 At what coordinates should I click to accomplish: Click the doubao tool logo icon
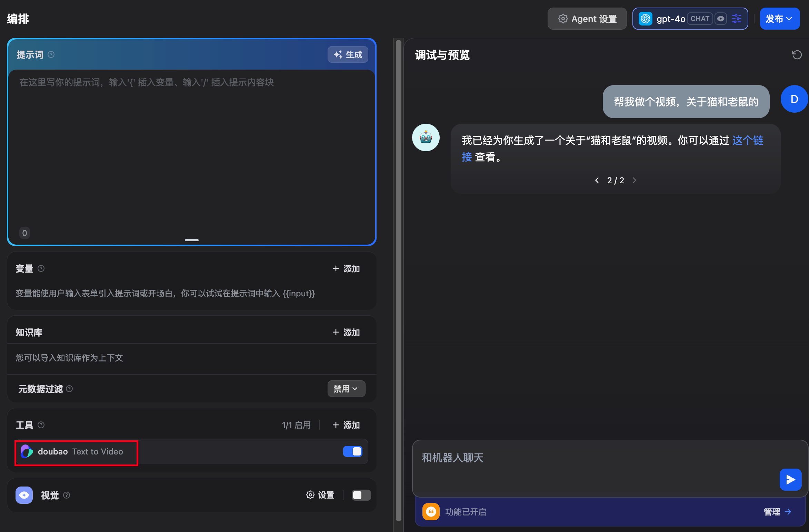coord(27,451)
